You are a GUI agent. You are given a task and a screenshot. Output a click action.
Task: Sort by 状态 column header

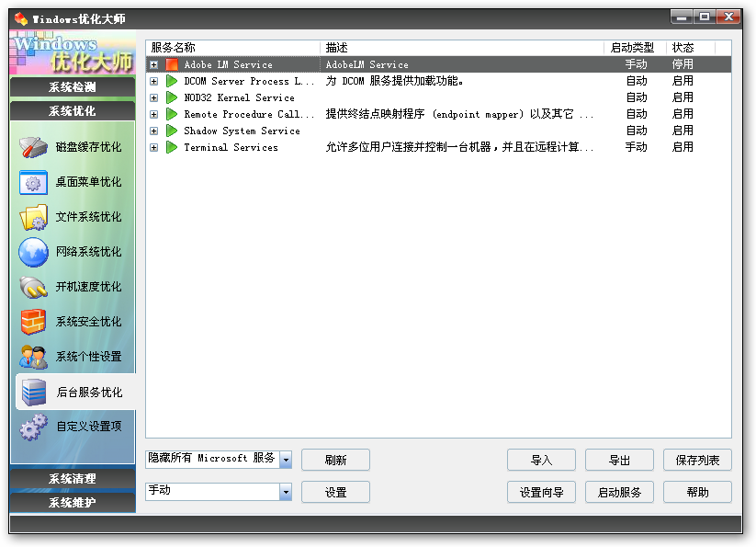(x=691, y=47)
